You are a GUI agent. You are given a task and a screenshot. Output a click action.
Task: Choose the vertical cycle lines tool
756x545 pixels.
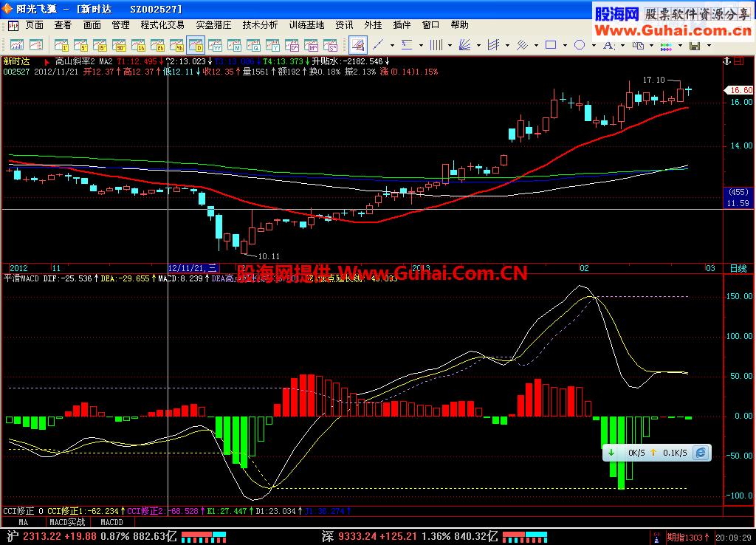click(x=436, y=46)
